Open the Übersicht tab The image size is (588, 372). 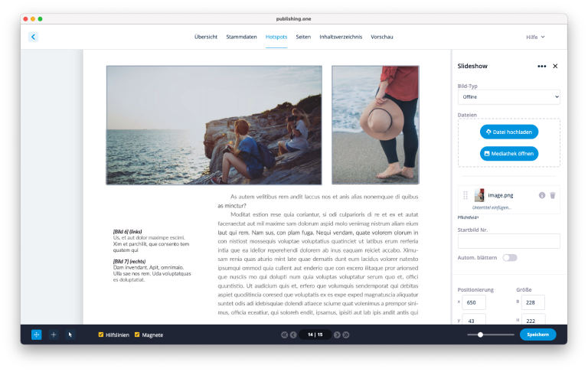206,37
